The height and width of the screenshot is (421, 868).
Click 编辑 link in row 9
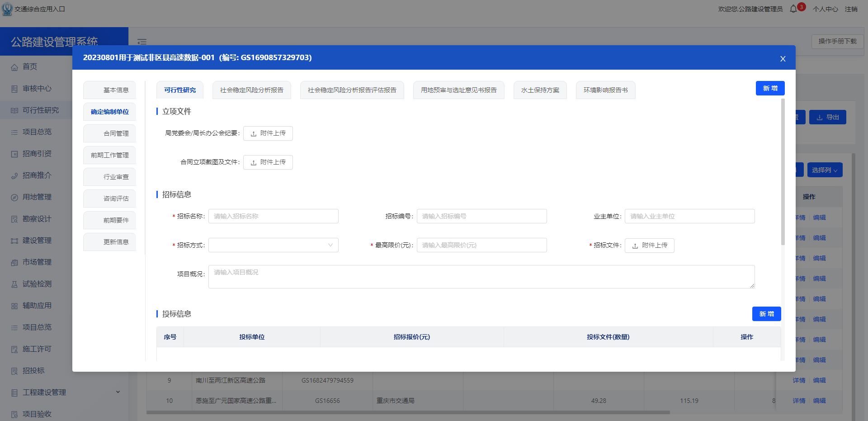[x=819, y=380]
